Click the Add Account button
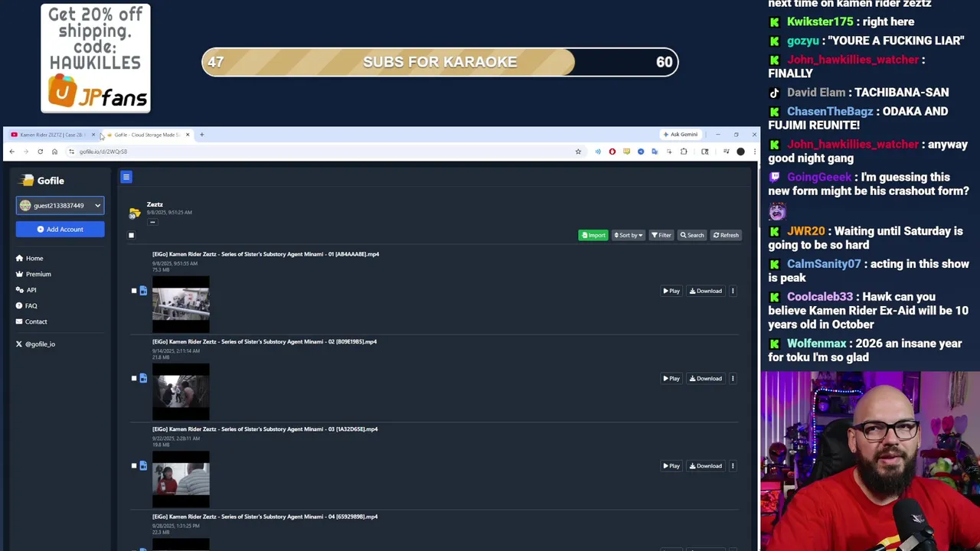This screenshot has width=980, height=551. coord(60,230)
